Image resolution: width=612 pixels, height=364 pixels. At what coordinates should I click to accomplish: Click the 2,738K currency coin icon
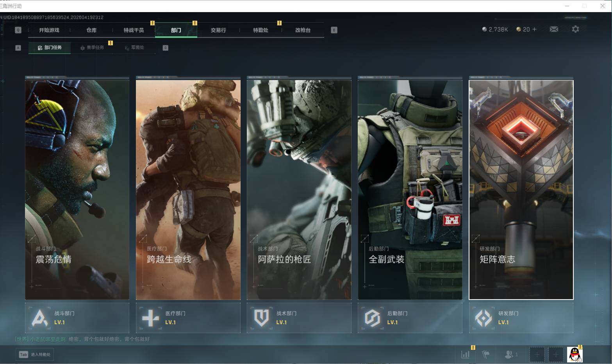(484, 29)
